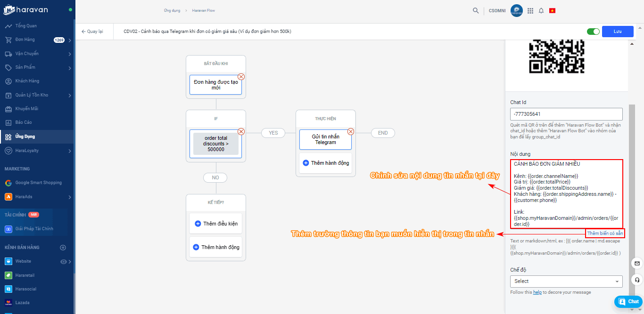644x314 pixels.
Task: Open the Chế độ Select dropdown
Action: [x=566, y=281]
